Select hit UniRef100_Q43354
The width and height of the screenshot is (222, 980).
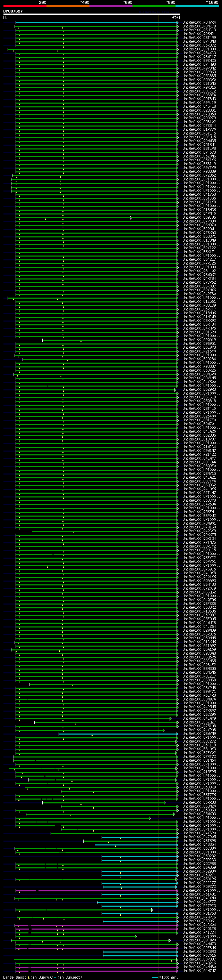(199, 844)
